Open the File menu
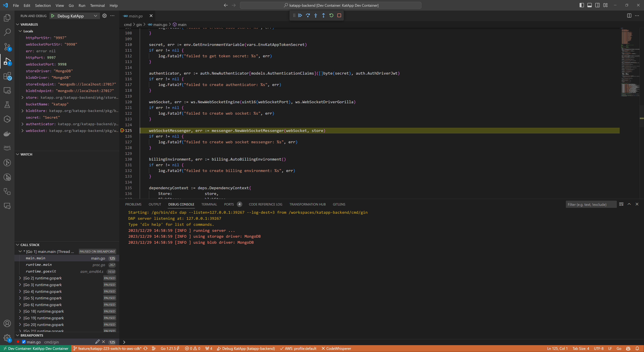Image resolution: width=644 pixels, height=352 pixels. [x=16, y=5]
